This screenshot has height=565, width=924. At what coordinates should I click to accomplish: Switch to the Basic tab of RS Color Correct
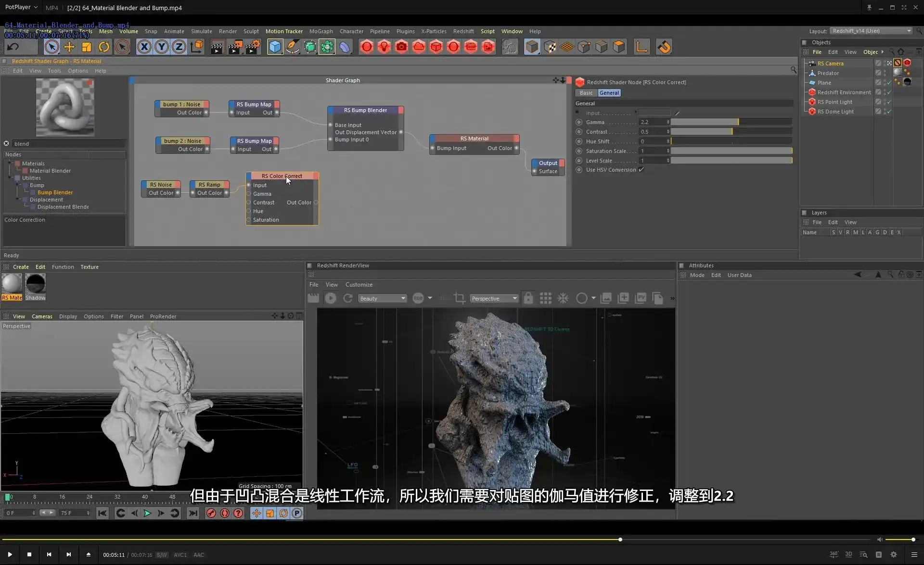click(x=586, y=92)
